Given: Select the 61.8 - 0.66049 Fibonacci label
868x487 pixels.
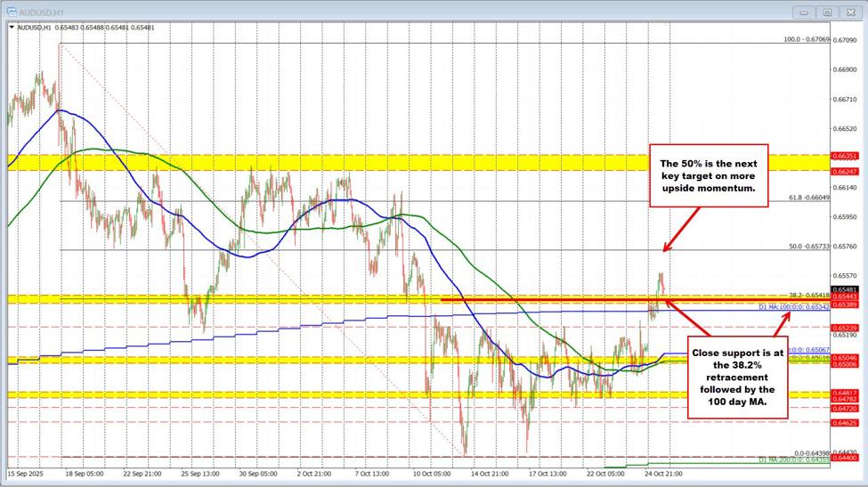Looking at the screenshot, I should 809,198.
